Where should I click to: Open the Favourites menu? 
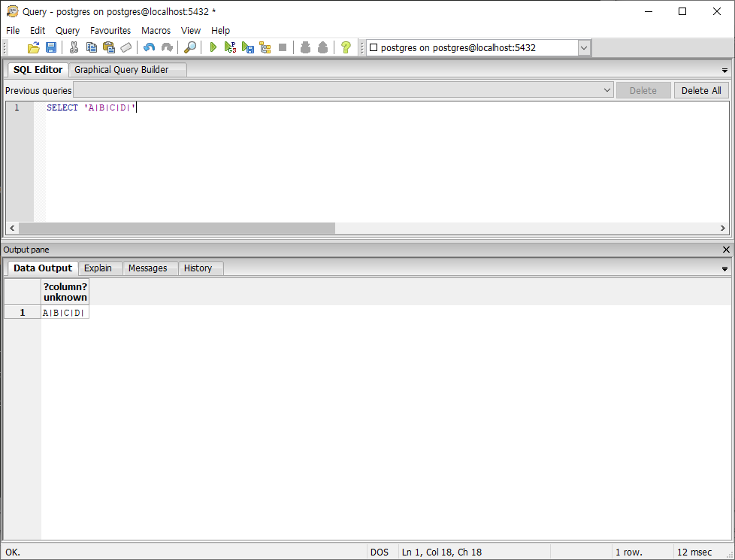110,31
